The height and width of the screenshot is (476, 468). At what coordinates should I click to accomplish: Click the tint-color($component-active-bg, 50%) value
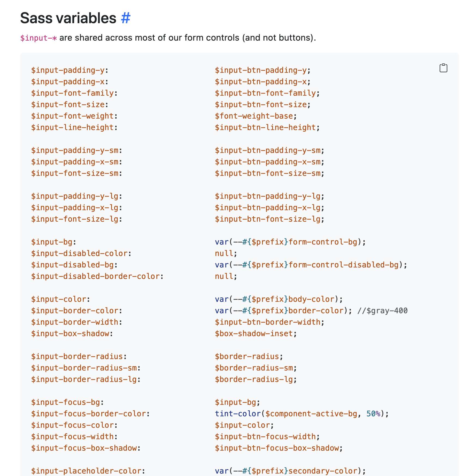pos(302,414)
